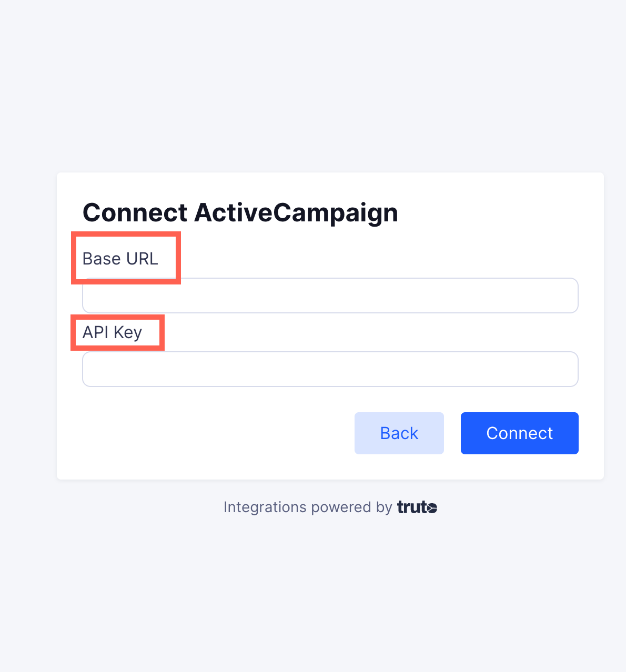Click the word ActiveCampaign in the title
The width and height of the screenshot is (626, 672).
pyautogui.click(x=296, y=213)
